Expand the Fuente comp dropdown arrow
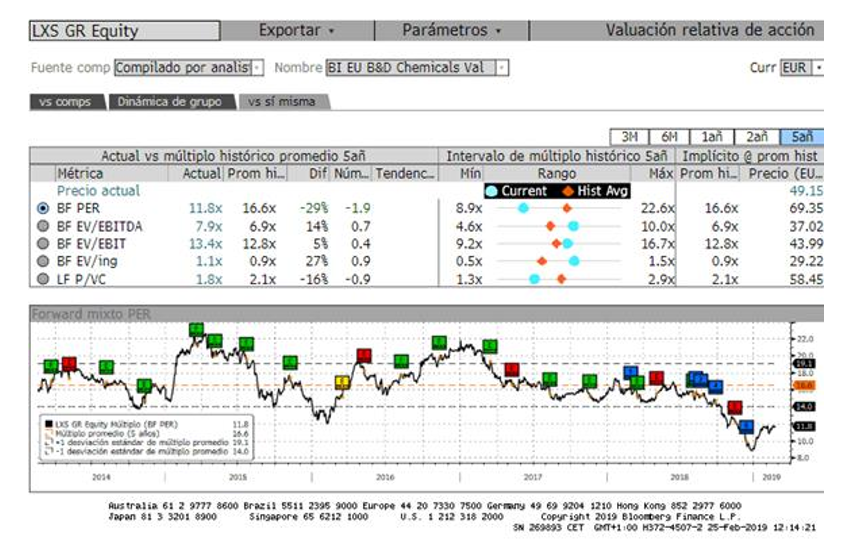This screenshot has width=856, height=559. (x=258, y=68)
